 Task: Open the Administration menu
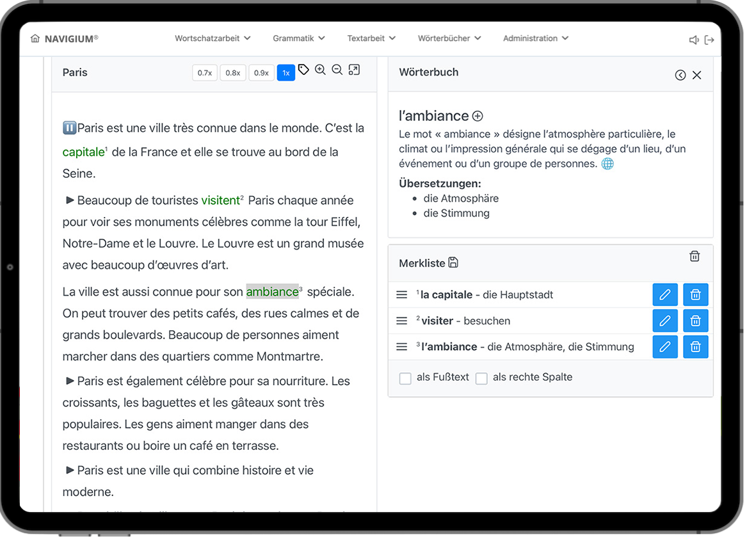[536, 38]
